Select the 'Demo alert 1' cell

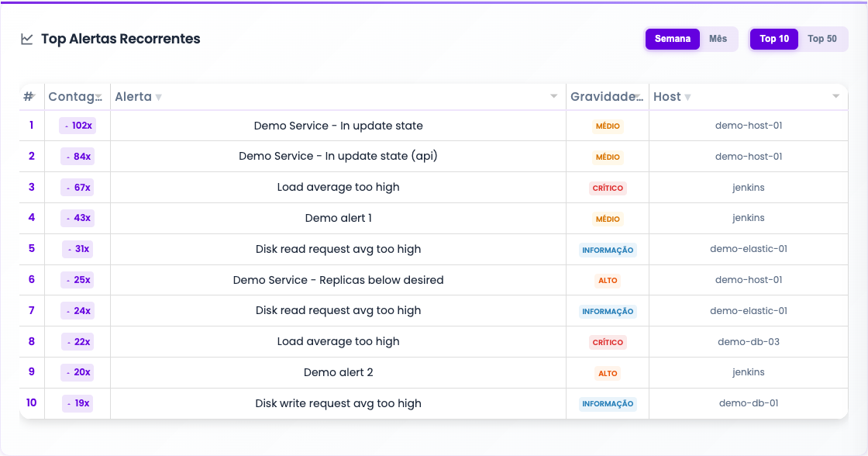pyautogui.click(x=338, y=218)
